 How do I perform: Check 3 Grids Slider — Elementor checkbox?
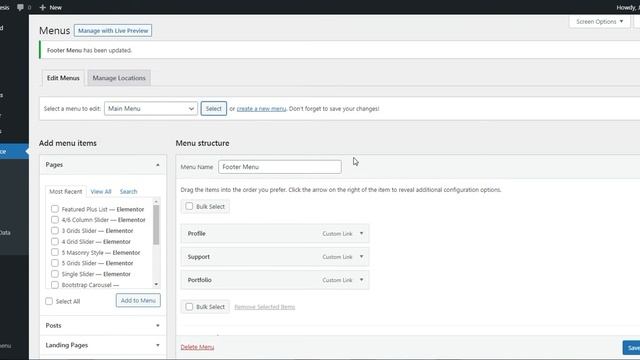point(55,231)
